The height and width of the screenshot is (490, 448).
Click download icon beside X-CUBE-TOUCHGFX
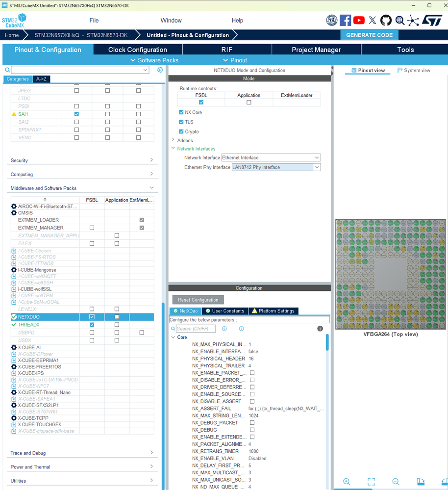click(x=14, y=424)
